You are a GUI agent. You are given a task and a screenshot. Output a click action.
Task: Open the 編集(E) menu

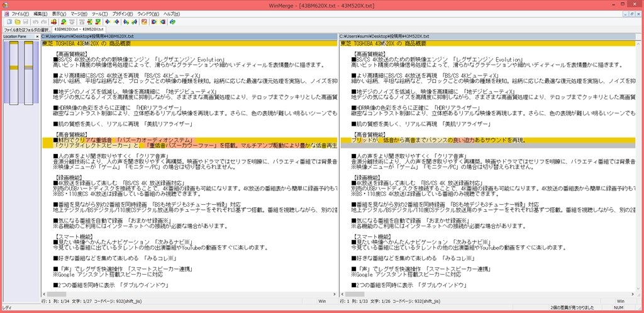(x=40, y=14)
